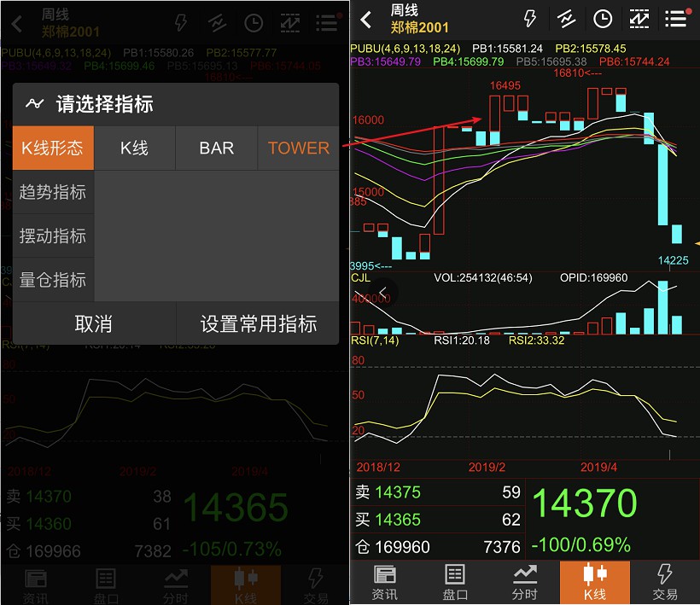Tap the back arrow on the right screen
Screen dimensions: 700x605
[366, 20]
